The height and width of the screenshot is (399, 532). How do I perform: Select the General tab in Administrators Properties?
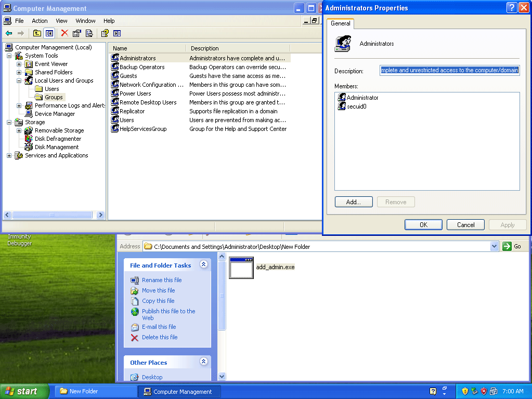click(340, 23)
